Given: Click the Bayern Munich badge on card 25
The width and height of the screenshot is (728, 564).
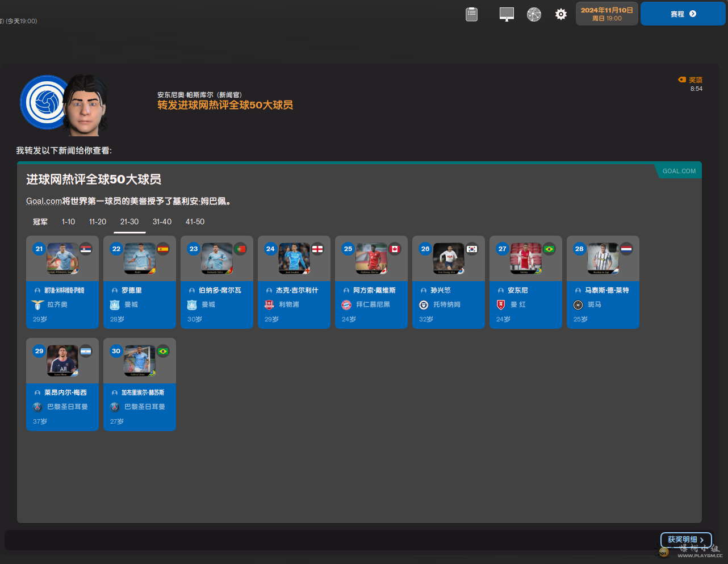Looking at the screenshot, I should (x=346, y=305).
